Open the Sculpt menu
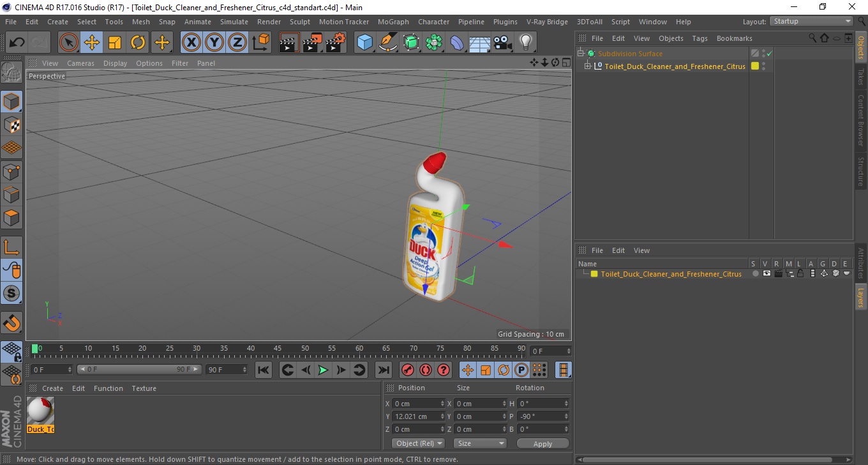 (x=299, y=22)
